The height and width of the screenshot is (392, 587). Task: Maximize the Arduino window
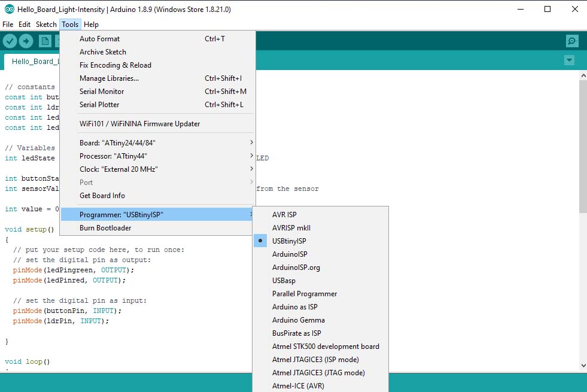point(548,9)
